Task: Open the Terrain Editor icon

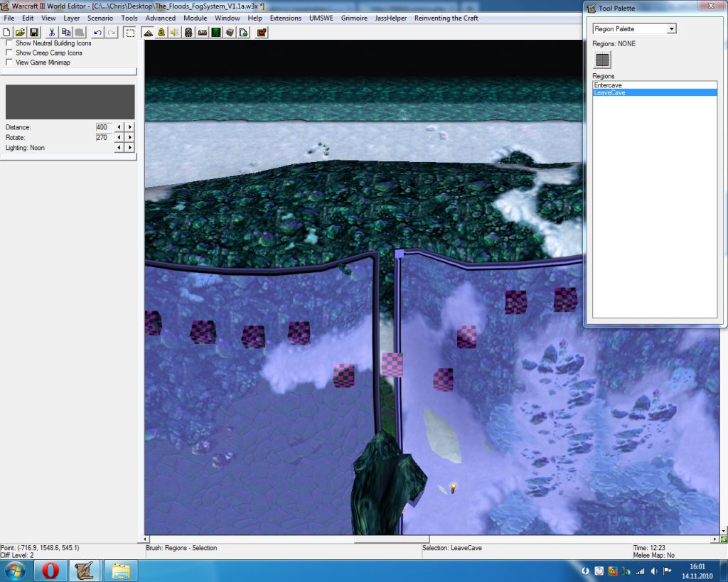Action: click(x=148, y=33)
